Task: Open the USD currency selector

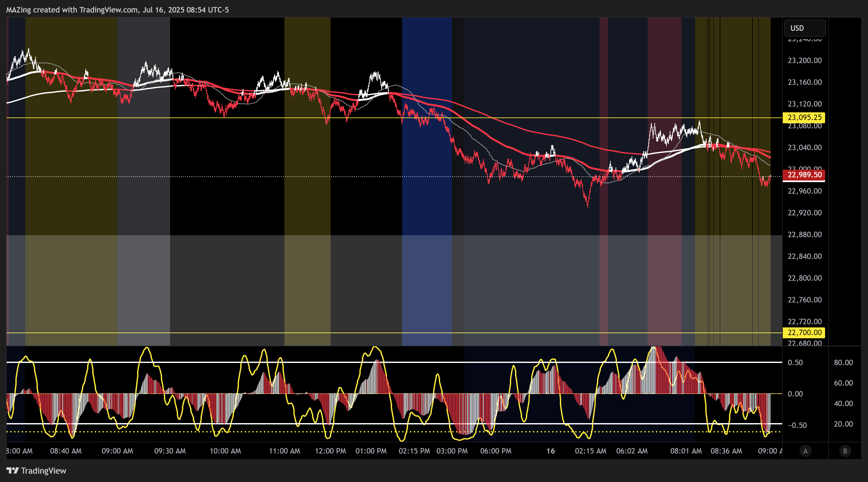Action: tap(805, 28)
